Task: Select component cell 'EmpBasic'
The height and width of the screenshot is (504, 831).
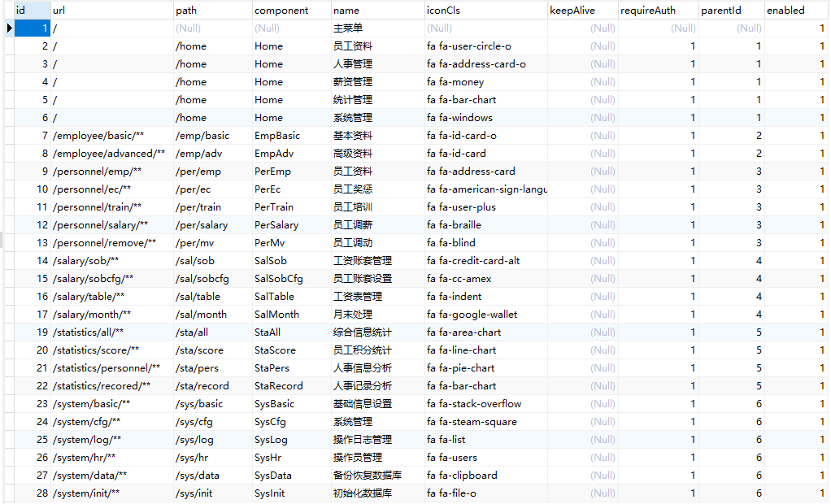Action: [x=291, y=136]
